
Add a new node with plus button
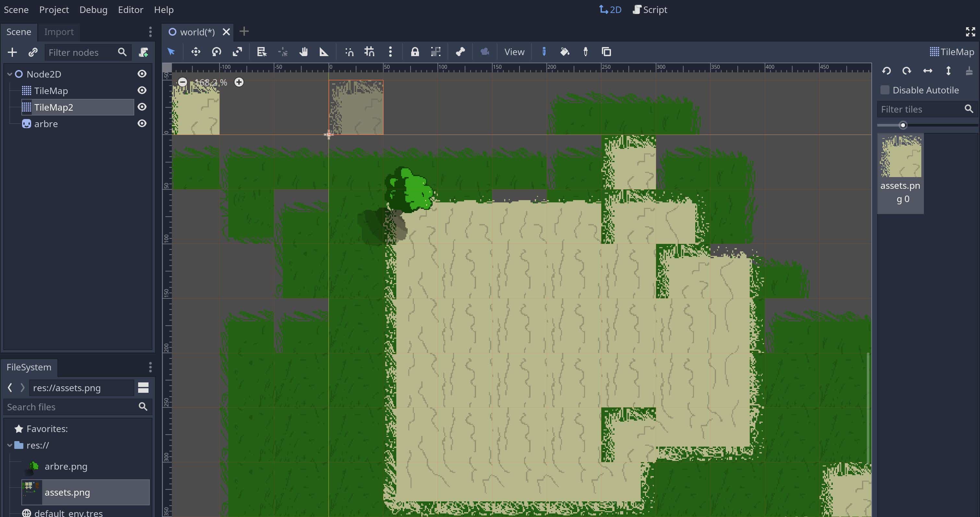[12, 52]
